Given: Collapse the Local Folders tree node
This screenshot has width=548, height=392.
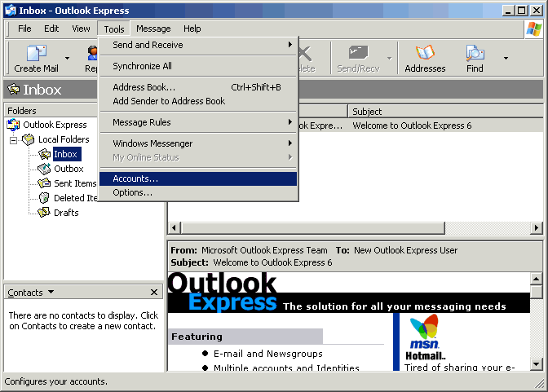Looking at the screenshot, I should coord(13,140).
